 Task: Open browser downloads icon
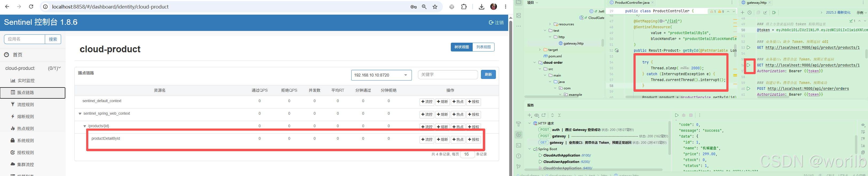point(481,7)
